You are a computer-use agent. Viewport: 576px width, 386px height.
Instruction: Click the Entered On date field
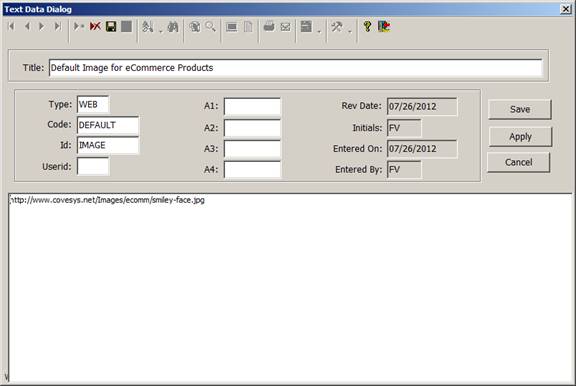(422, 149)
